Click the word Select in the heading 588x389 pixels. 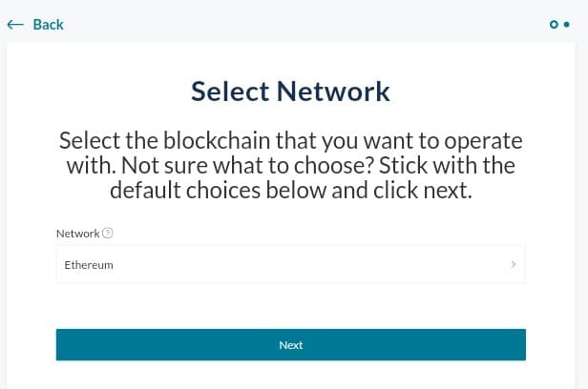point(230,92)
